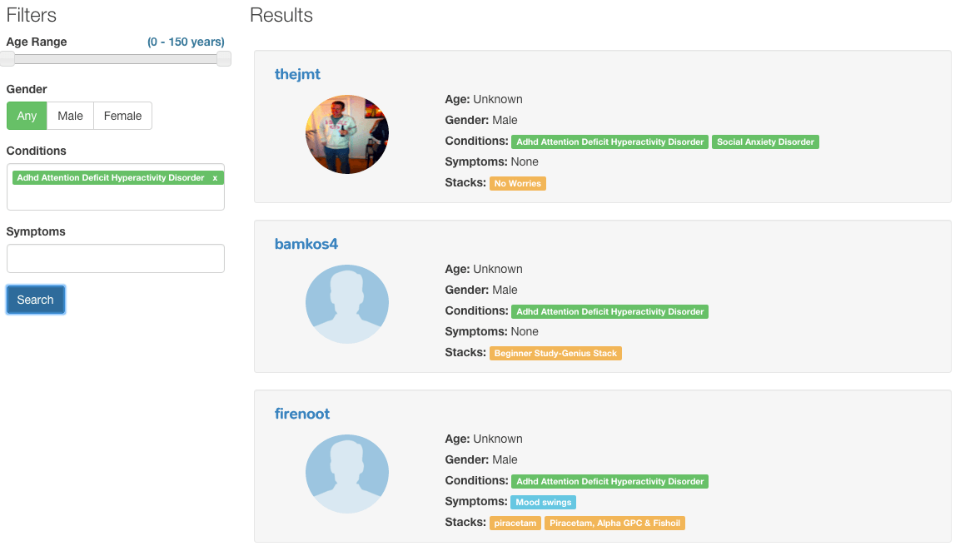Click the blue Search button
The image size is (980, 546).
[x=36, y=300]
